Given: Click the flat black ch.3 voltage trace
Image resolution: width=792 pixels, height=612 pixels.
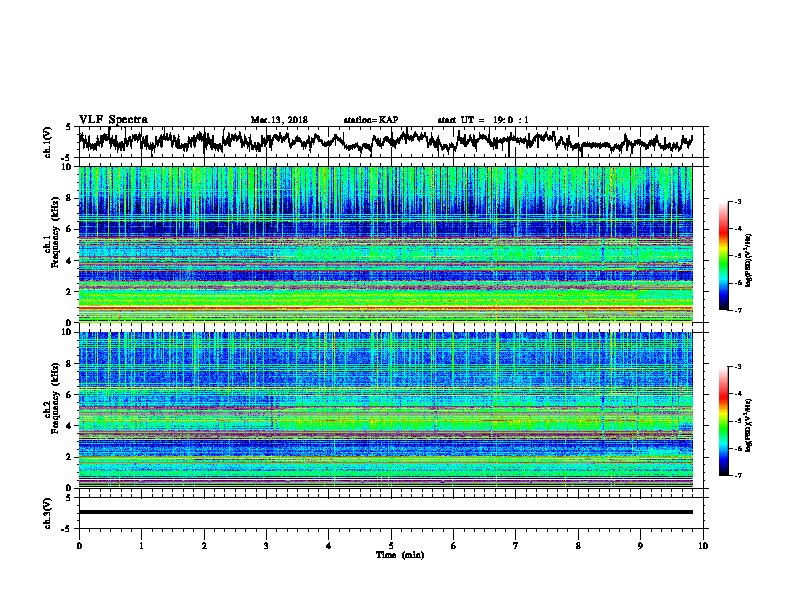Looking at the screenshot, I should pyautogui.click(x=385, y=512).
